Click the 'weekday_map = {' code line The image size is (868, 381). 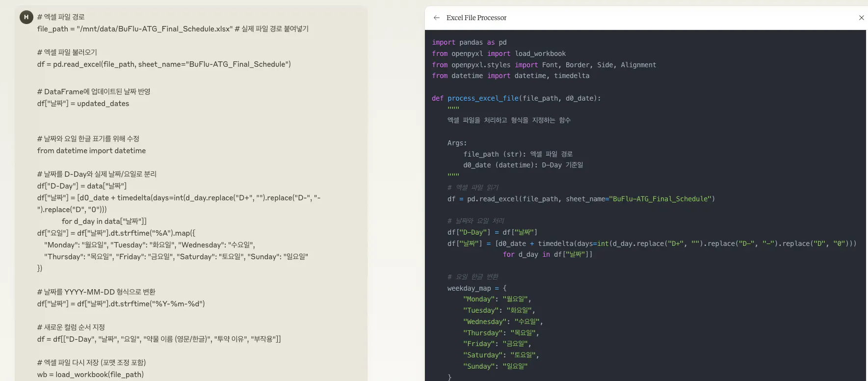477,288
